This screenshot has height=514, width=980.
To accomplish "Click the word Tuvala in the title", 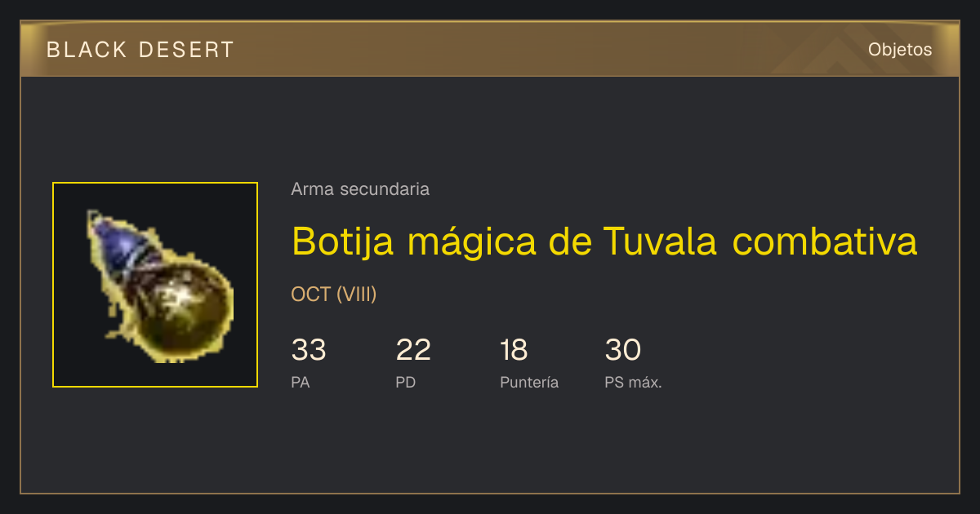I will tap(660, 241).
